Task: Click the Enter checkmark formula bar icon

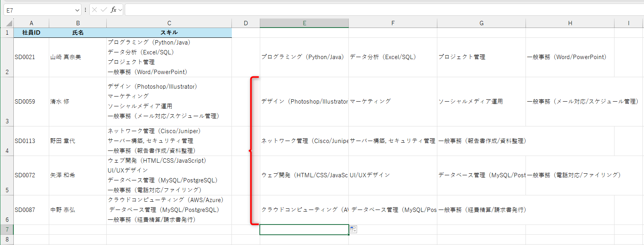Action: (x=104, y=10)
